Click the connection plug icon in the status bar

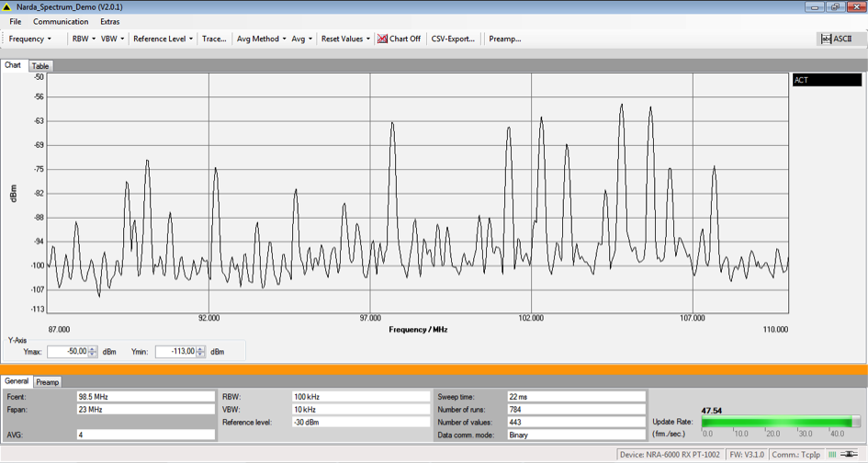(x=850, y=455)
